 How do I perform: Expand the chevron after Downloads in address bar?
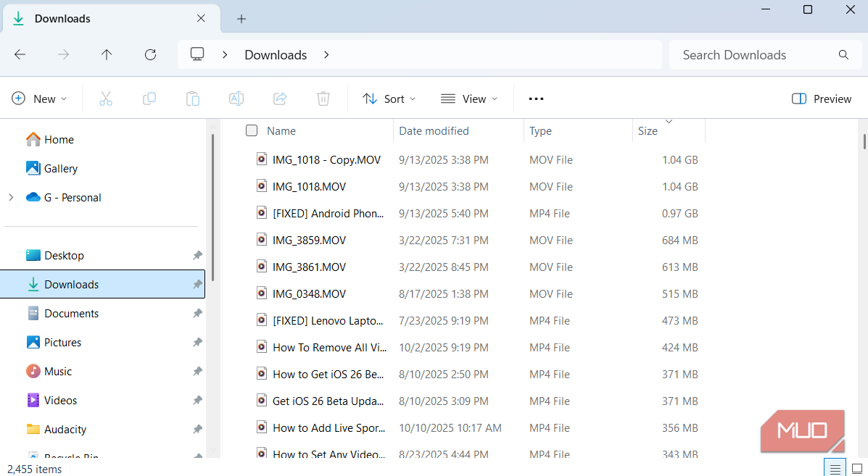tap(326, 55)
